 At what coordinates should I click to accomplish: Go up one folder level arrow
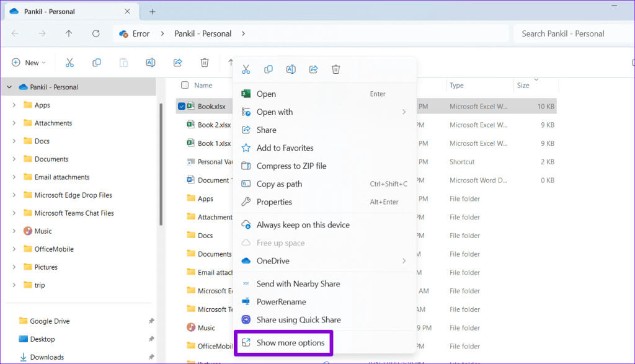tap(68, 33)
